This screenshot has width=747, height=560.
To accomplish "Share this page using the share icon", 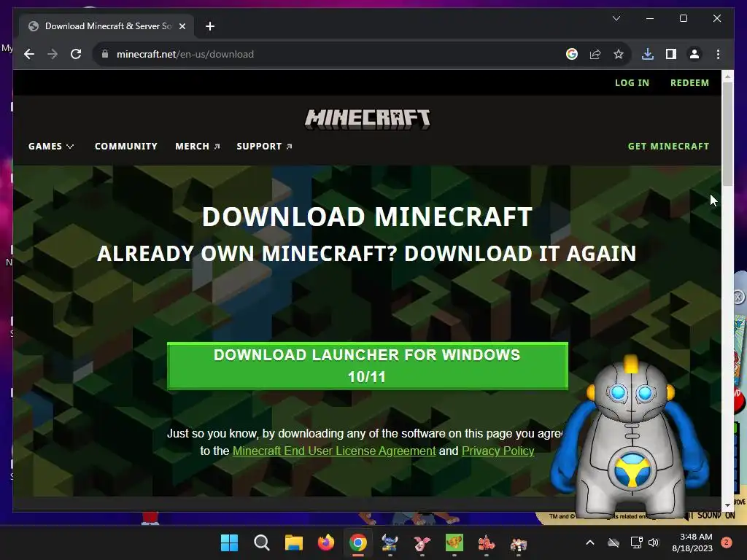I will point(595,54).
